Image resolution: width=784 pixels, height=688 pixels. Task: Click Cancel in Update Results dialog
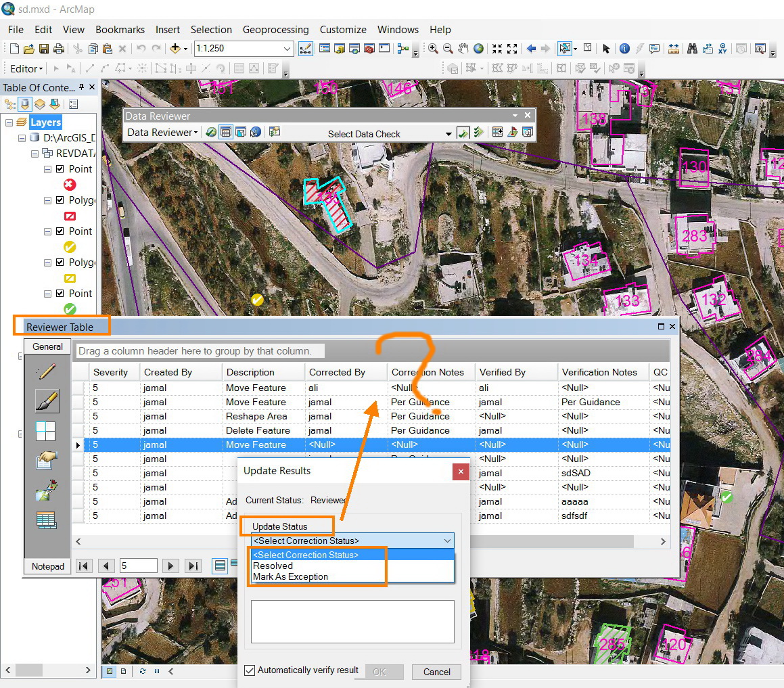coord(436,672)
